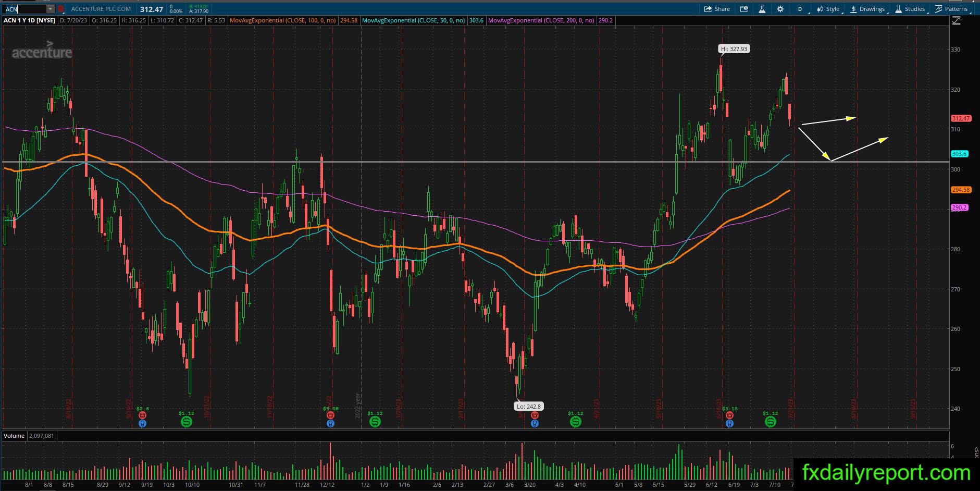The image size is (980, 491).
Task: Click the red symbol link indicator
Action: pyautogui.click(x=61, y=9)
